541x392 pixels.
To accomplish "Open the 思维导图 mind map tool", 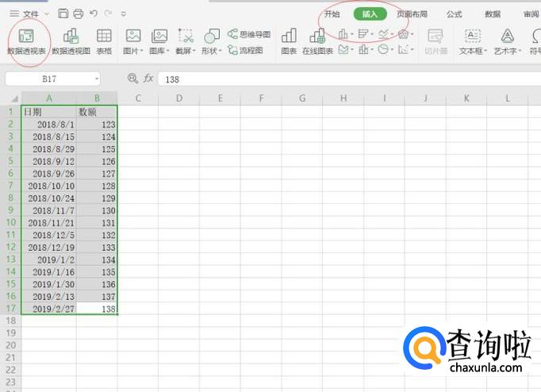I will (x=249, y=34).
